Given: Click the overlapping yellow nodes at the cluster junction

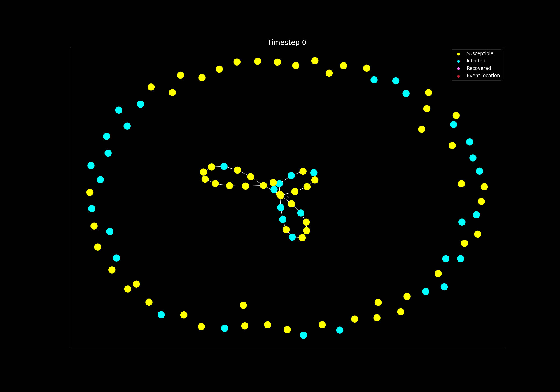Looking at the screenshot, I should click(x=280, y=195).
